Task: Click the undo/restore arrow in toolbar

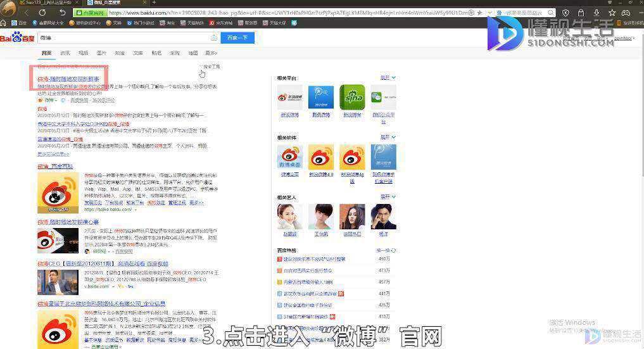Action: [62, 13]
